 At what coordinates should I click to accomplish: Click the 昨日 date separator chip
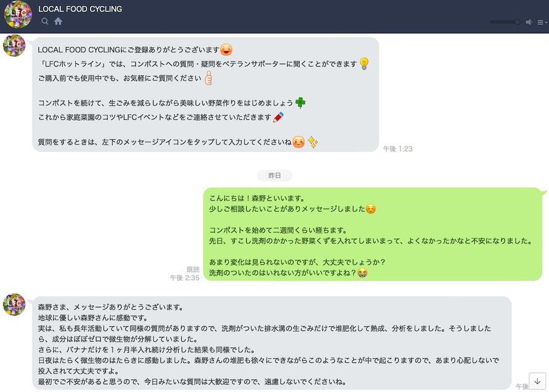pos(274,175)
